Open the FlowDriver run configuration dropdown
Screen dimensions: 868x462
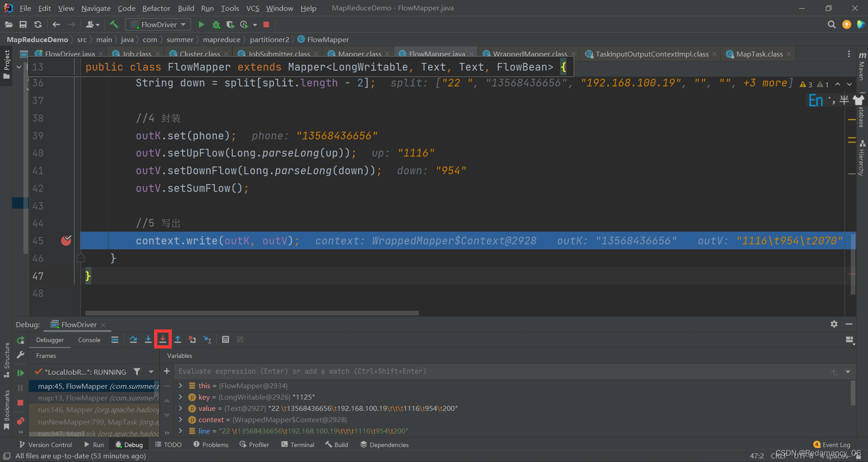pyautogui.click(x=158, y=24)
